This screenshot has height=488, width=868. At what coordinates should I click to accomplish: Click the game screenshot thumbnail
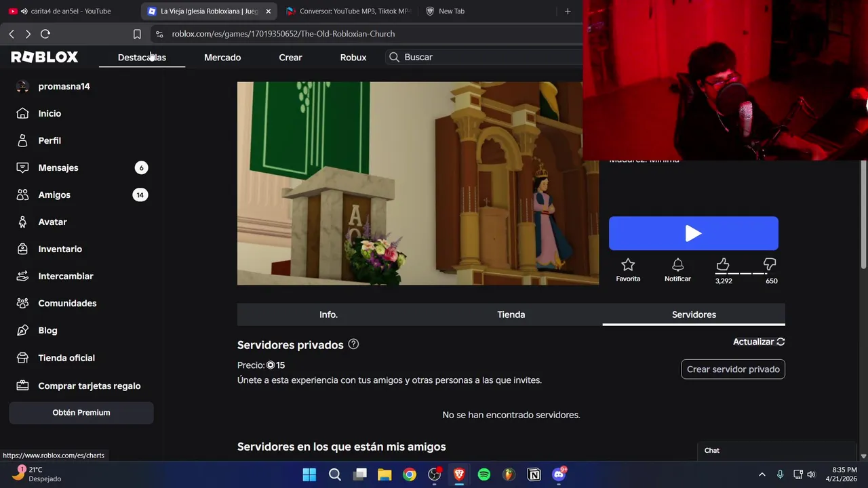point(418,183)
